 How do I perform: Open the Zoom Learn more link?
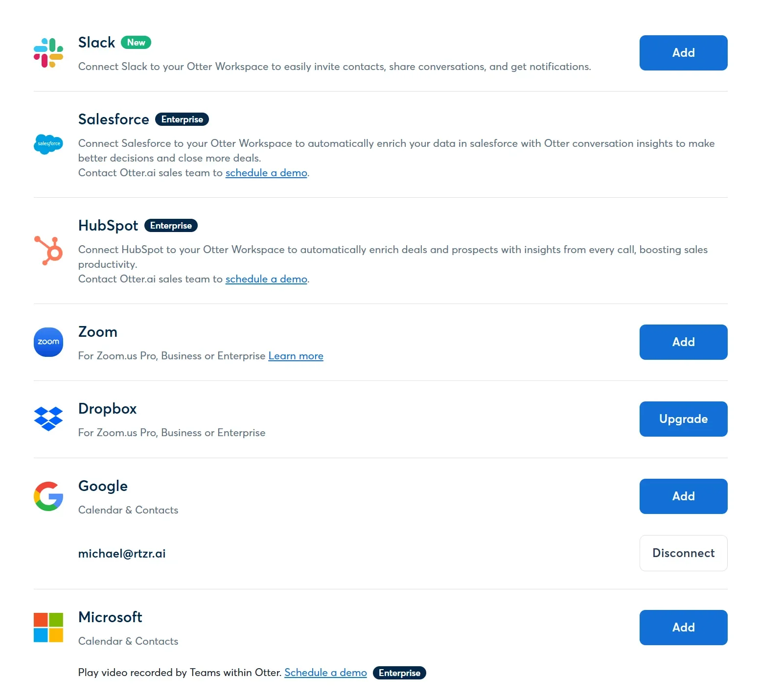coord(296,356)
